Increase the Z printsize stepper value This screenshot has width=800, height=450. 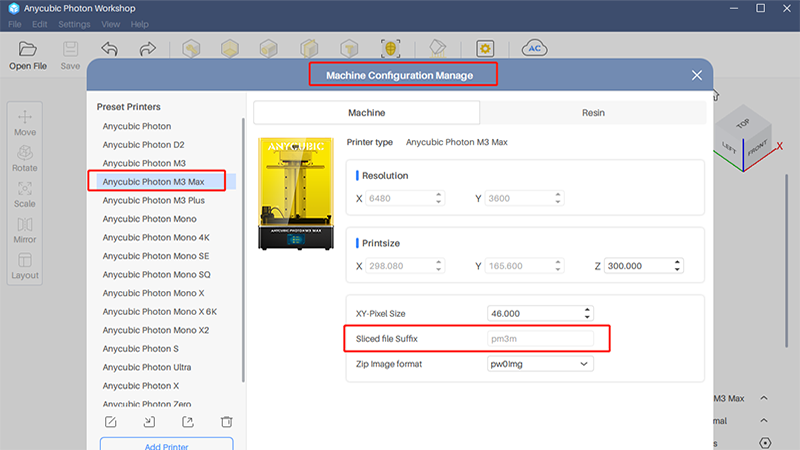tap(678, 262)
